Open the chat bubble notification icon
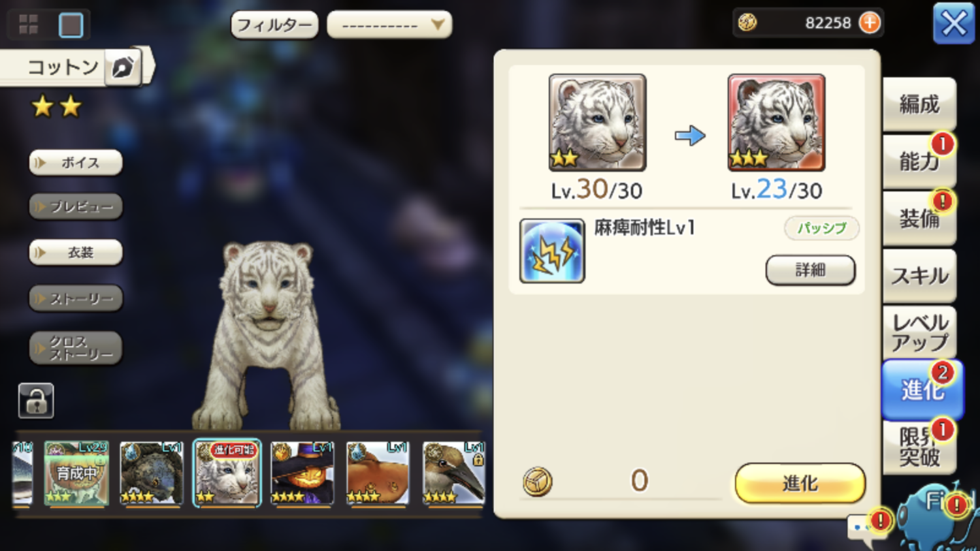The width and height of the screenshot is (980, 551). coord(866,529)
